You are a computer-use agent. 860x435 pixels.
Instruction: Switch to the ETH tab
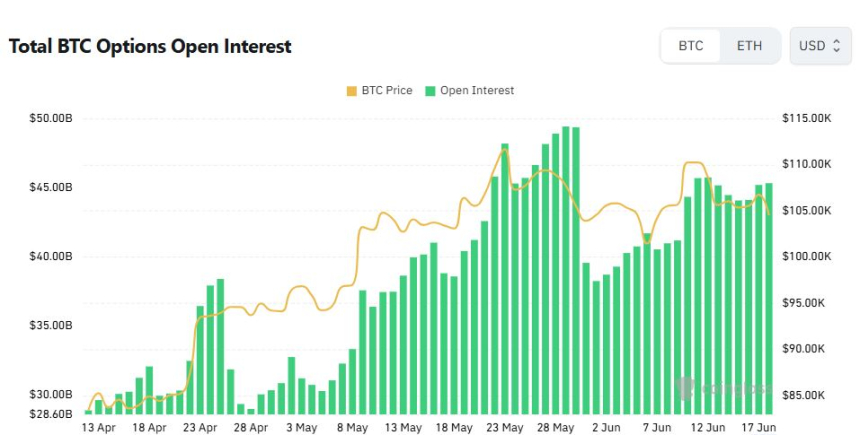coord(749,46)
